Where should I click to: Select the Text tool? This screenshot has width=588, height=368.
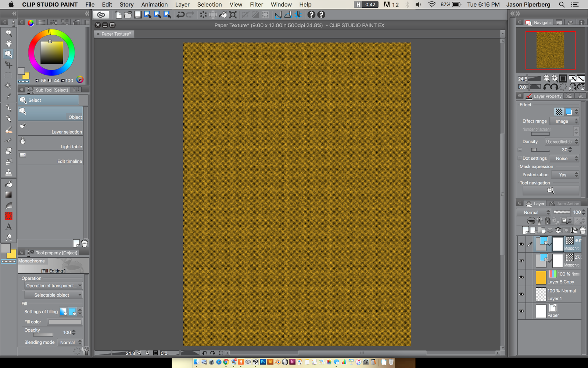pos(8,226)
